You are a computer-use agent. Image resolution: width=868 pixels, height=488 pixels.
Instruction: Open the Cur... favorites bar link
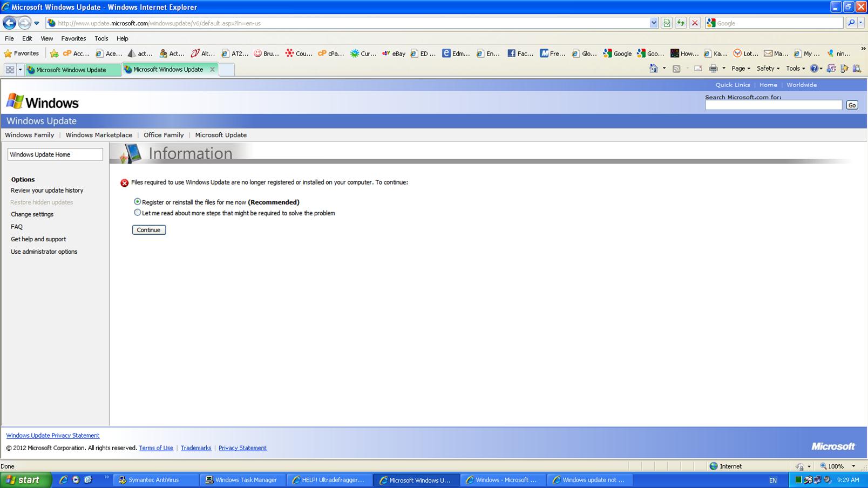pyautogui.click(x=363, y=53)
